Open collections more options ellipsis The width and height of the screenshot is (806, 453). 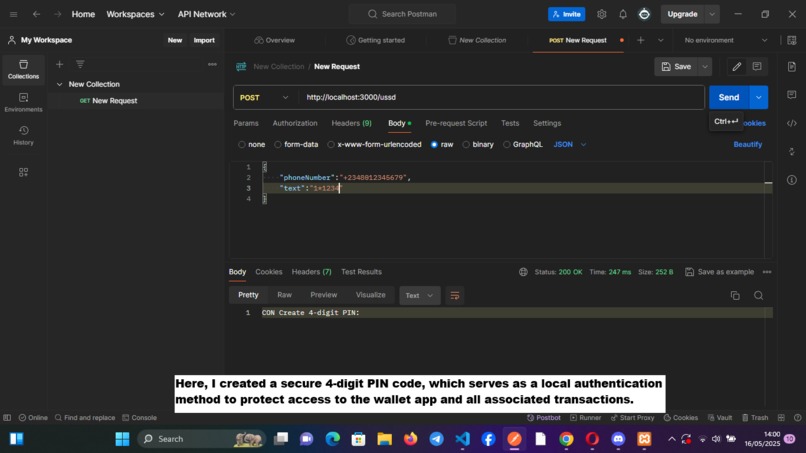click(x=212, y=64)
